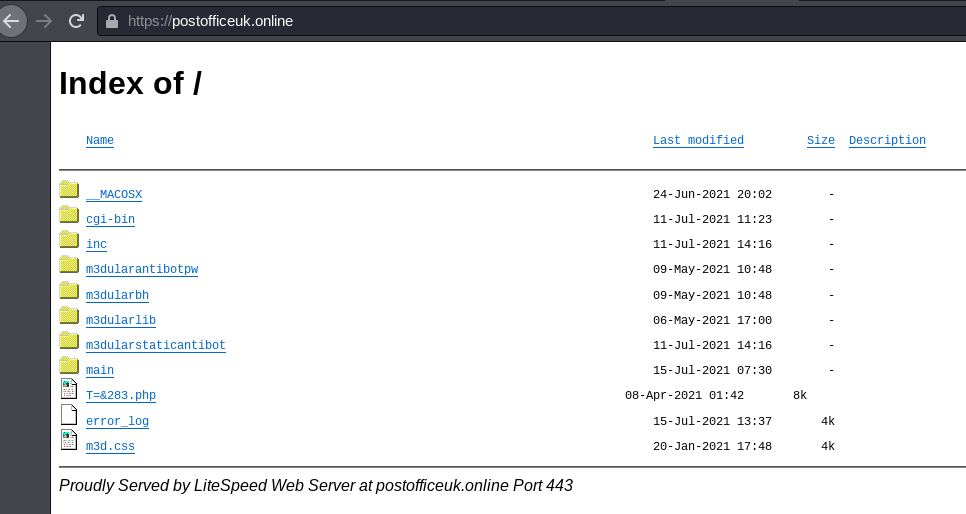
Task: Open the m3dularbh directory link
Action: click(x=117, y=295)
